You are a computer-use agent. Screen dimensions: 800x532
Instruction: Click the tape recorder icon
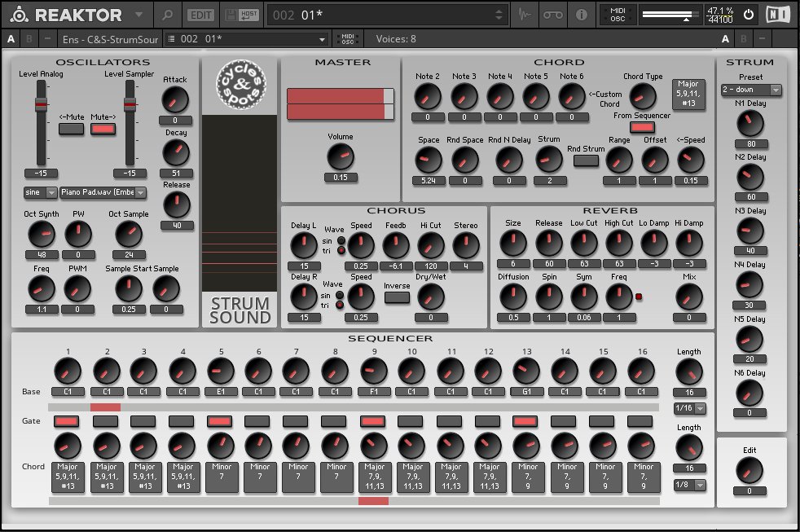[x=553, y=15]
